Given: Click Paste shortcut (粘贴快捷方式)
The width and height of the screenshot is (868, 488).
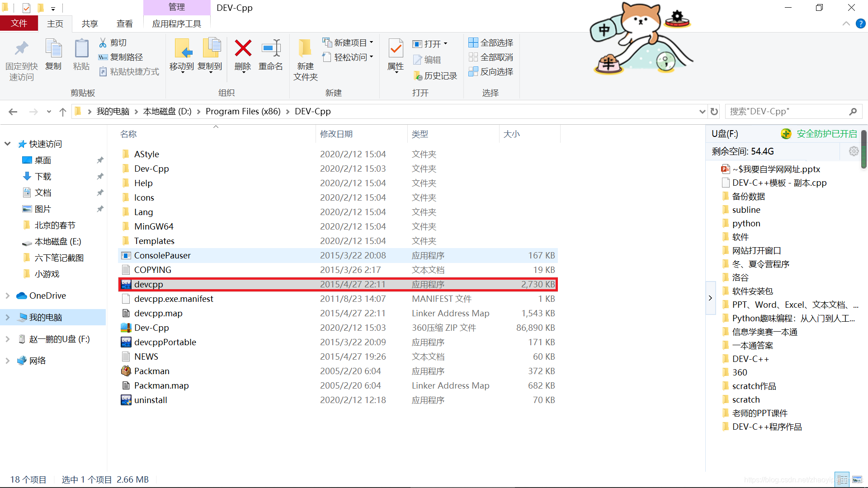Looking at the screenshot, I should pos(129,71).
